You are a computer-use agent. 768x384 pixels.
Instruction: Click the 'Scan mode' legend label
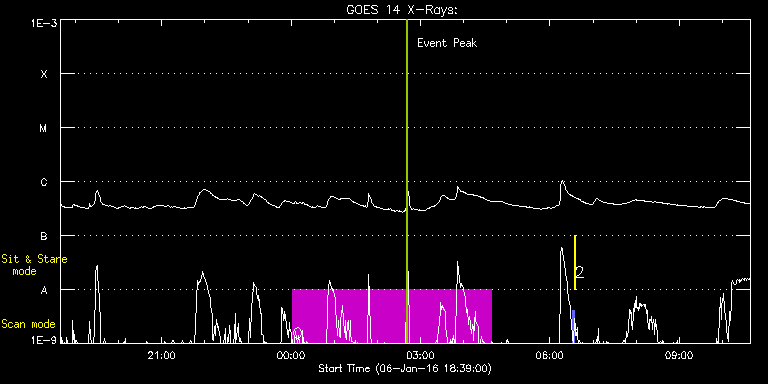point(28,324)
